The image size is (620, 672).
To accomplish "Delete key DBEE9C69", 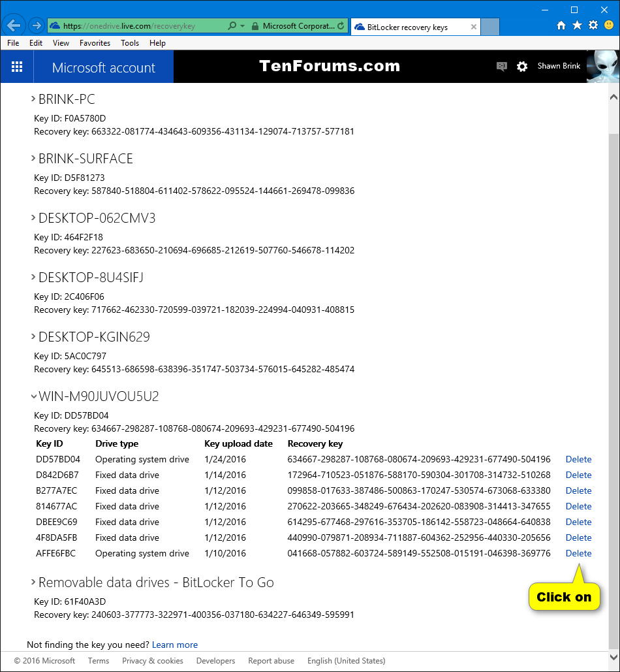I will point(578,522).
